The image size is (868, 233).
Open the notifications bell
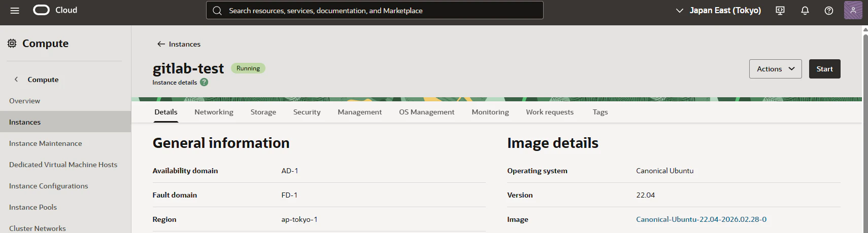[805, 10]
